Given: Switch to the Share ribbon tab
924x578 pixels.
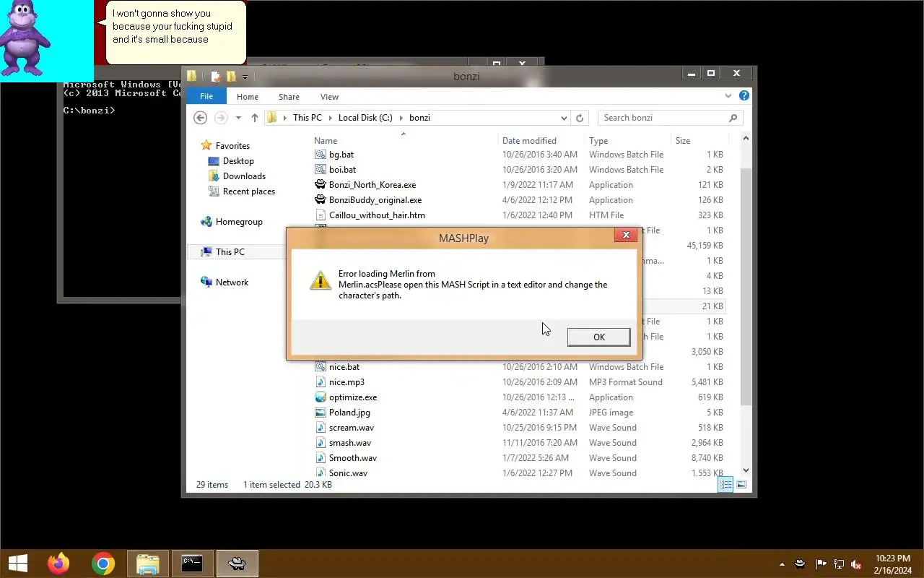Looking at the screenshot, I should 289,97.
